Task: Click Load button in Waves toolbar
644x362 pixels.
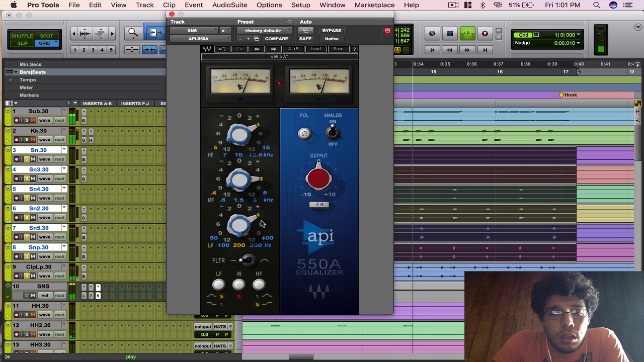Action: point(315,49)
